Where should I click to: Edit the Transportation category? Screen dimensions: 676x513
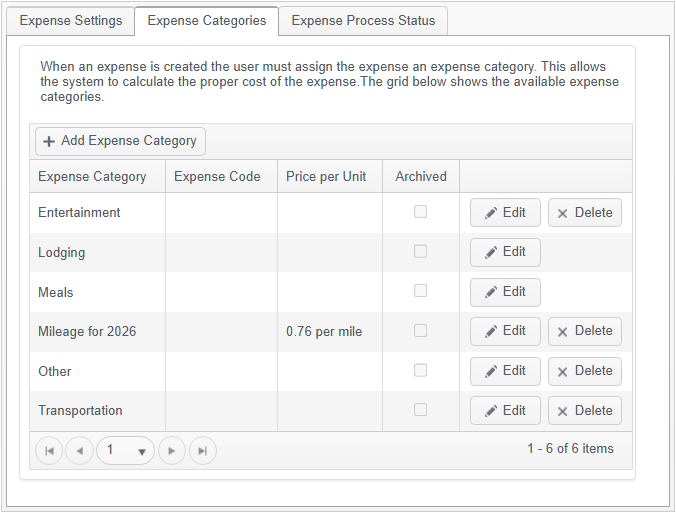click(x=505, y=410)
